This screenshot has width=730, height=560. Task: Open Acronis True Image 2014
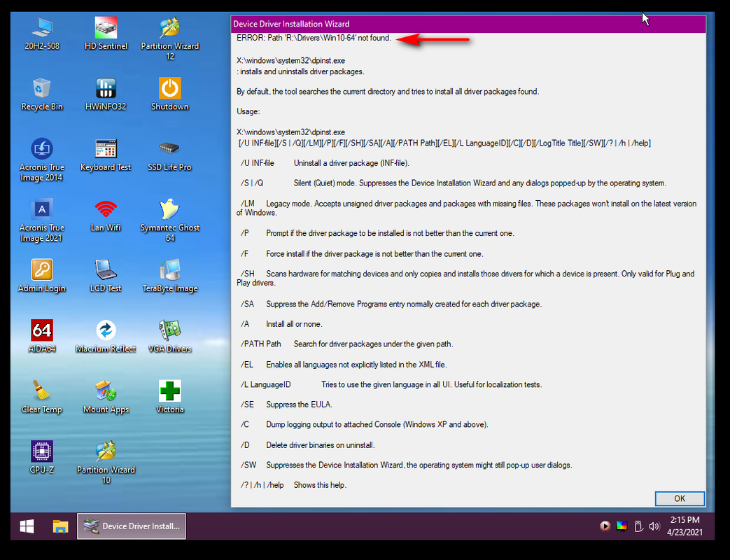(x=42, y=160)
